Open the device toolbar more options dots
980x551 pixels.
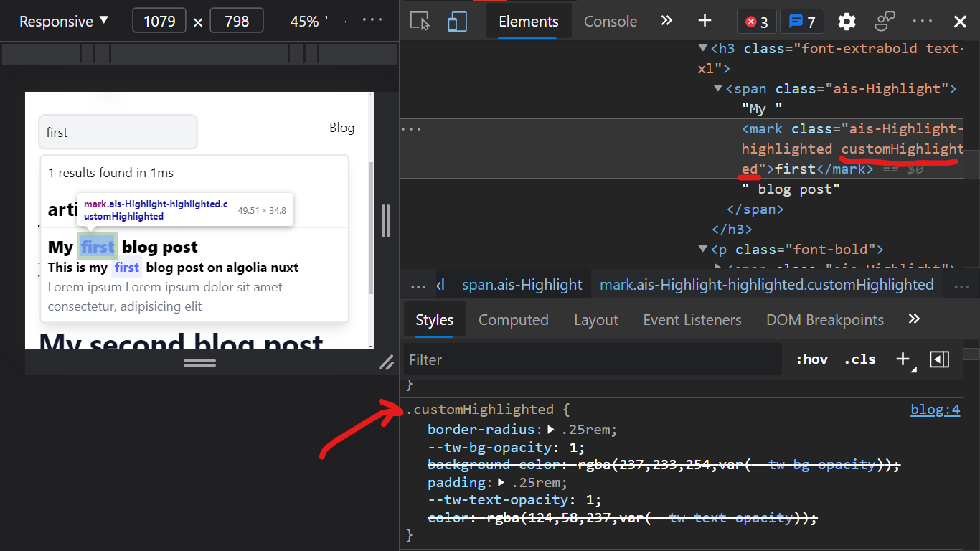click(372, 21)
